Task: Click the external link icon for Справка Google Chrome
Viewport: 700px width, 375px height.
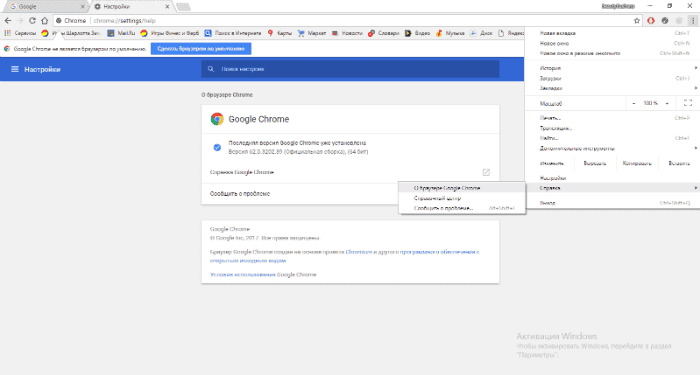Action: click(x=486, y=172)
